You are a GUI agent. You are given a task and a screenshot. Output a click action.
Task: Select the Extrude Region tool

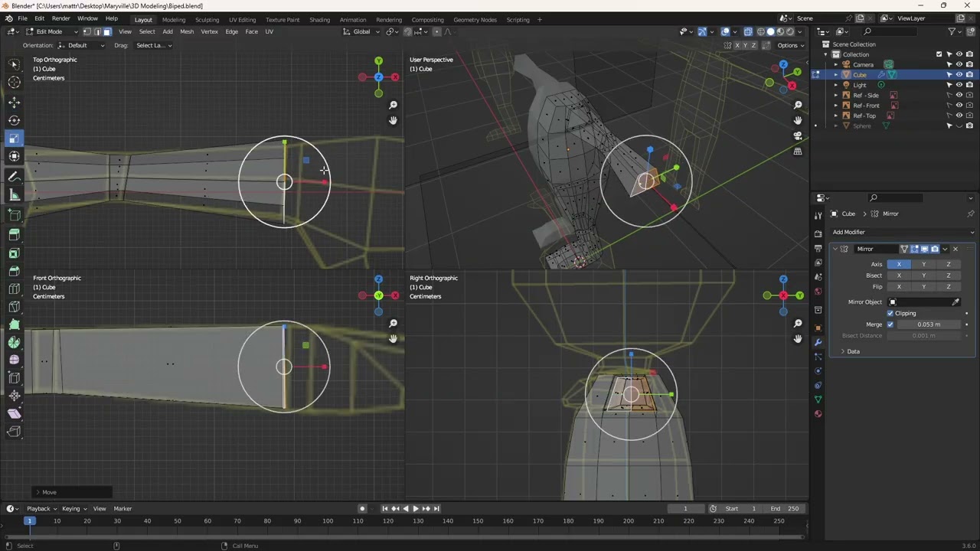tap(14, 235)
